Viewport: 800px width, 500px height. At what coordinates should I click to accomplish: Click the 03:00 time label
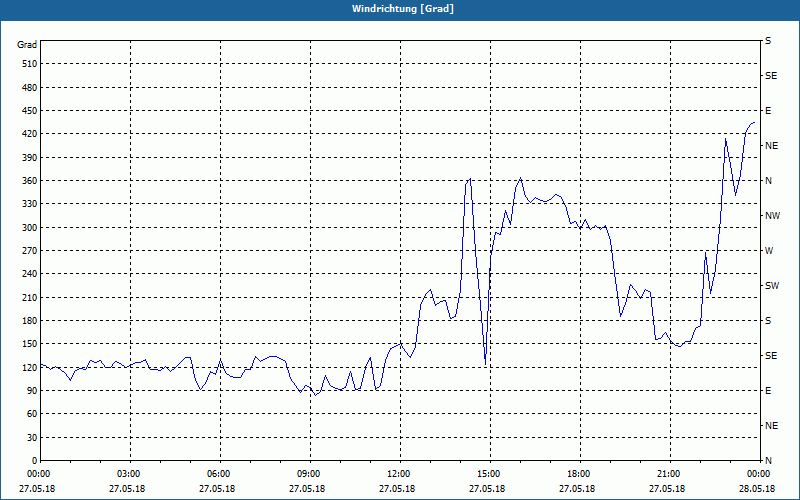[x=129, y=474]
